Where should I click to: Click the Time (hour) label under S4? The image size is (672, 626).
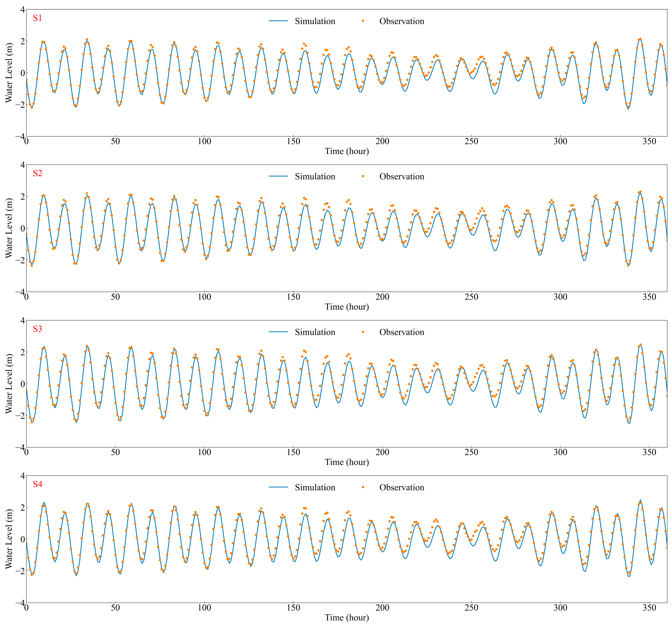click(x=346, y=617)
